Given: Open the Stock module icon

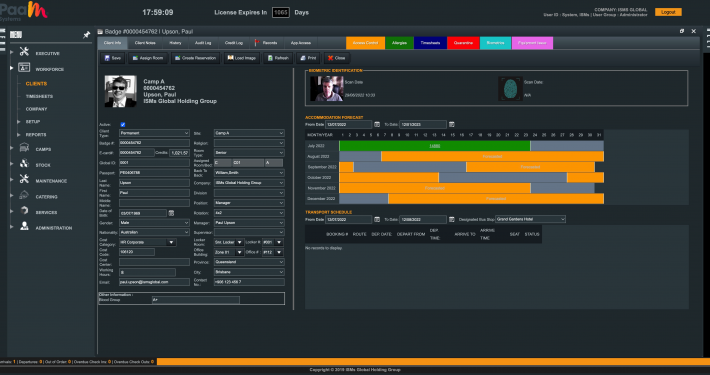Looking at the screenshot, I should tap(24, 164).
